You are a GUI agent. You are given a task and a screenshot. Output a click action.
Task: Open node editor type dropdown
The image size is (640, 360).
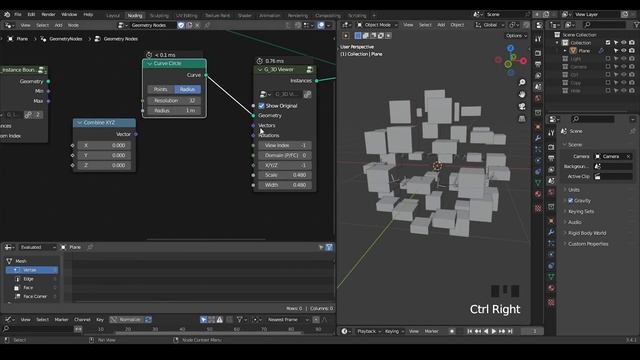9,25
